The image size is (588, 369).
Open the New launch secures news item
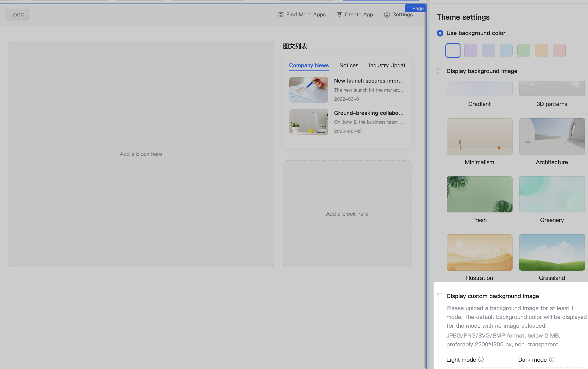click(x=368, y=81)
